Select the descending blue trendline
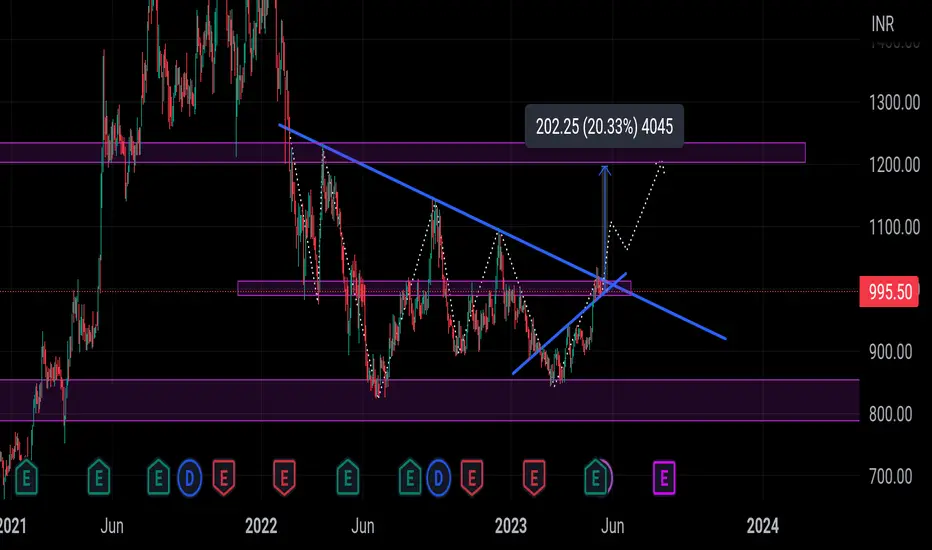The width and height of the screenshot is (932, 550). click(x=502, y=231)
